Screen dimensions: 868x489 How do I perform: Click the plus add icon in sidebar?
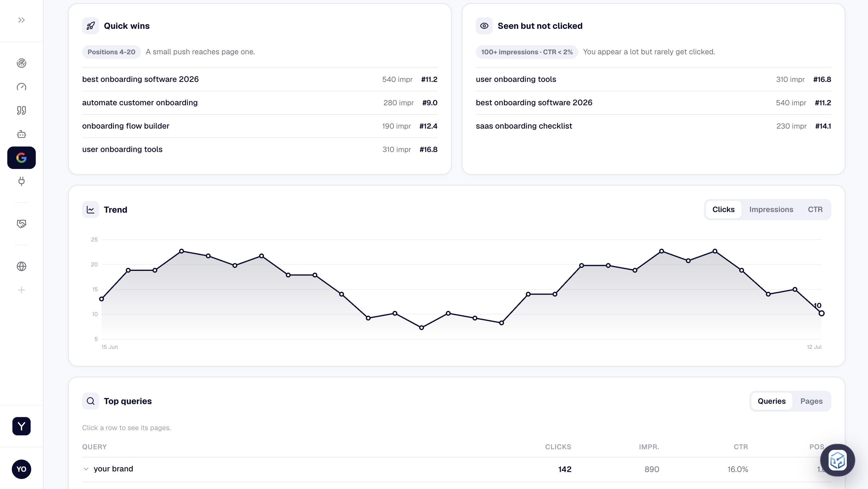[x=21, y=290]
